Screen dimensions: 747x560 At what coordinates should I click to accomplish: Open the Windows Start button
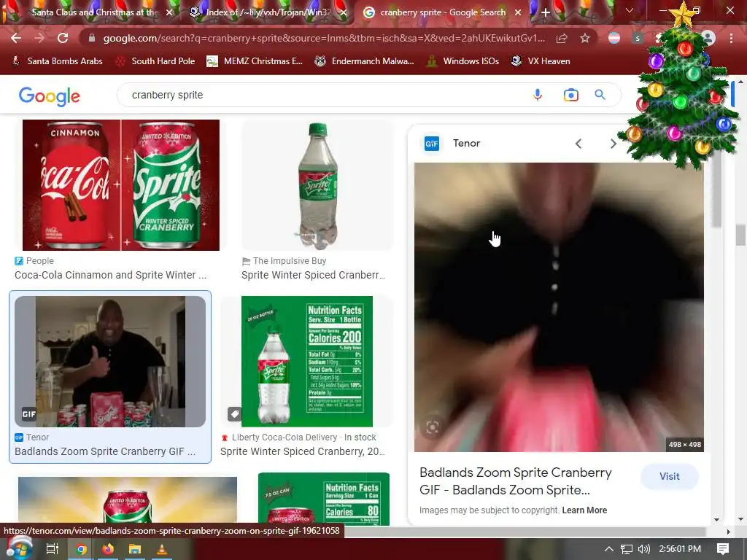(19, 548)
